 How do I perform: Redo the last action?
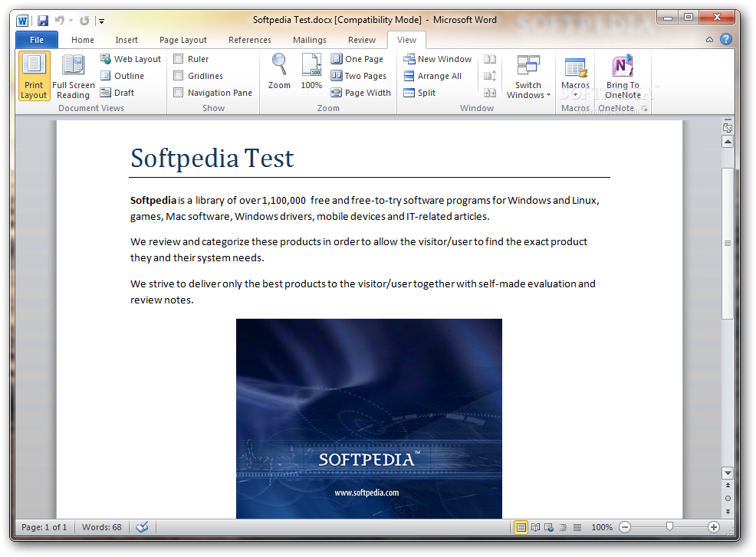click(x=84, y=21)
